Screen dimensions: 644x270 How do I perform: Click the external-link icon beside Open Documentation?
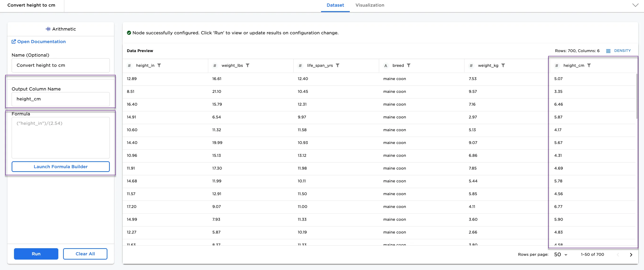coord(14,41)
